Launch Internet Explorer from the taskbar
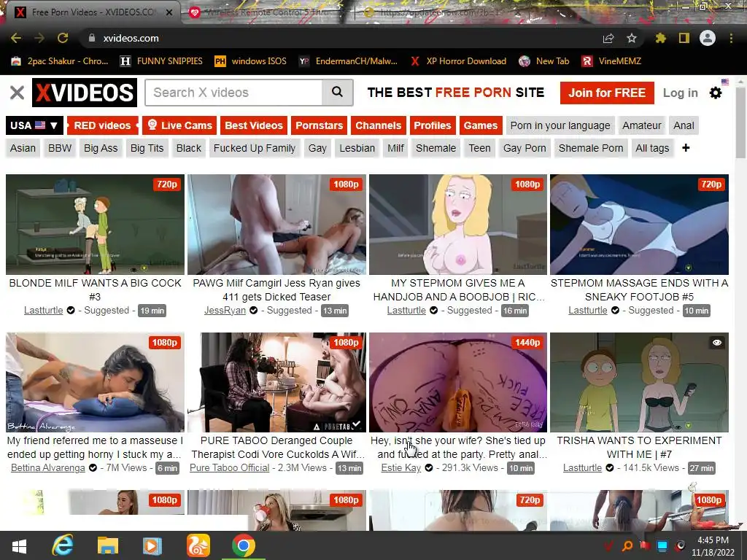The height and width of the screenshot is (560, 747). 63,545
